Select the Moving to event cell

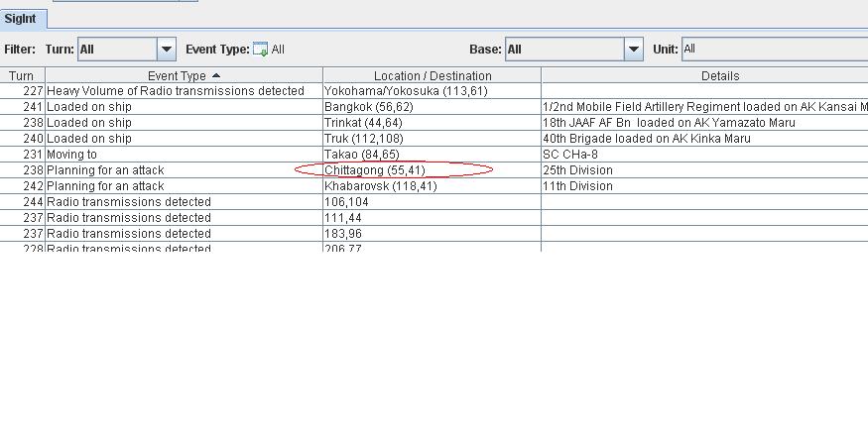click(184, 155)
